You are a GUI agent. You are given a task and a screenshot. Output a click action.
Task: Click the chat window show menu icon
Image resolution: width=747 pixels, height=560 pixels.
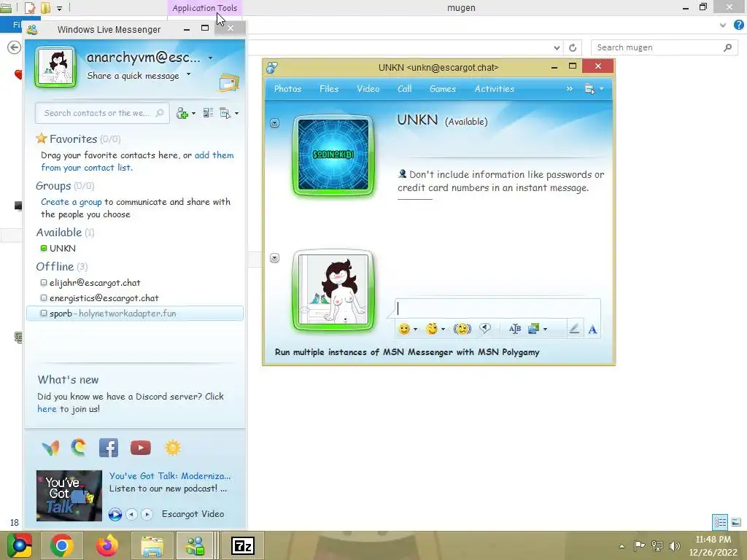[589, 89]
